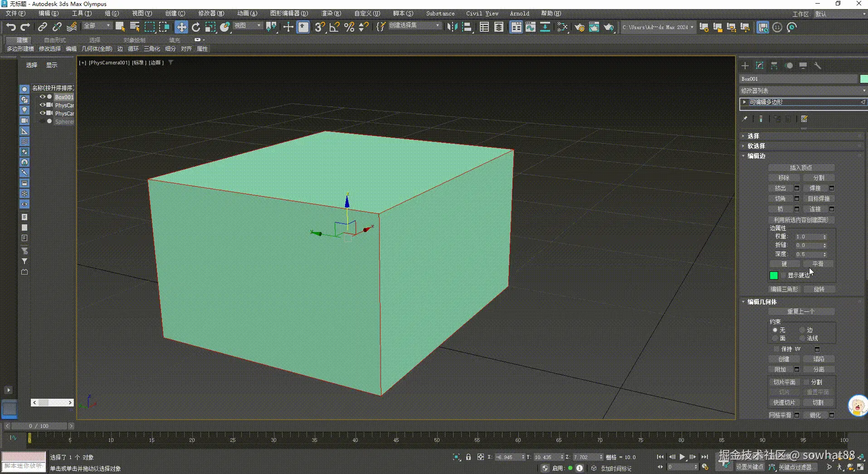The height and width of the screenshot is (474, 868).
Task: Switch to the Hierarchy command panel
Action: point(774,66)
